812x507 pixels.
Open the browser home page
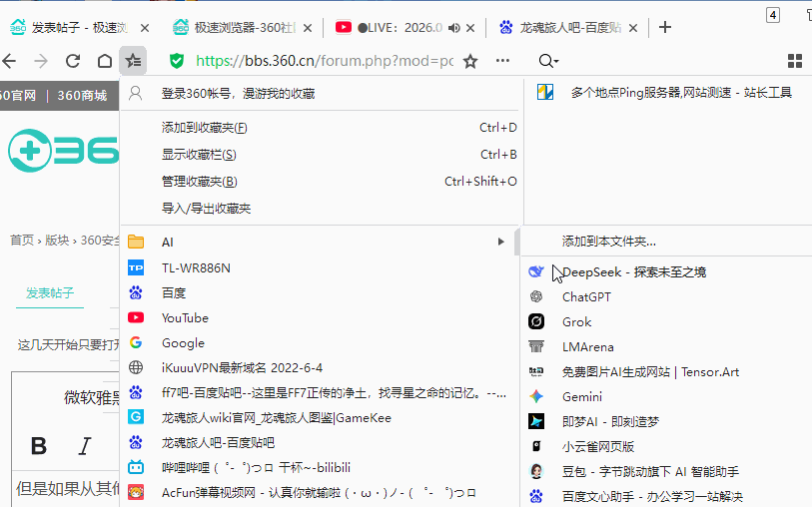click(105, 61)
